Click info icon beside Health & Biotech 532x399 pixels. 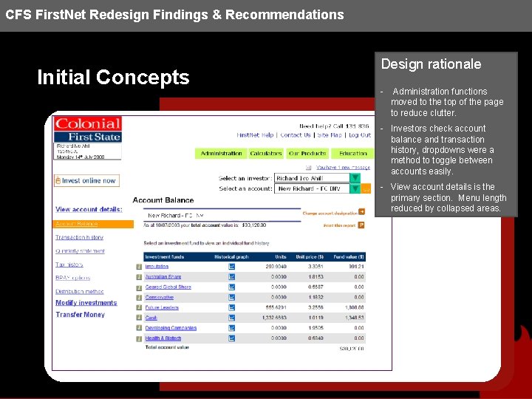139,338
